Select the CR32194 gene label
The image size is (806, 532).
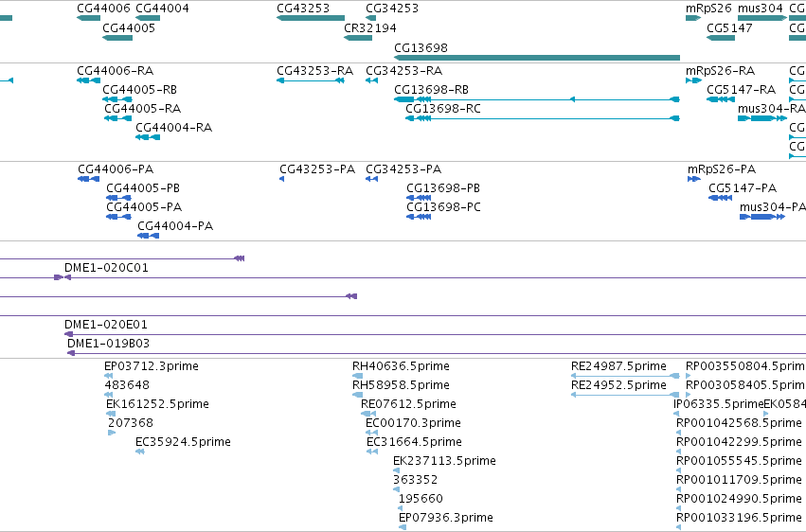370,27
